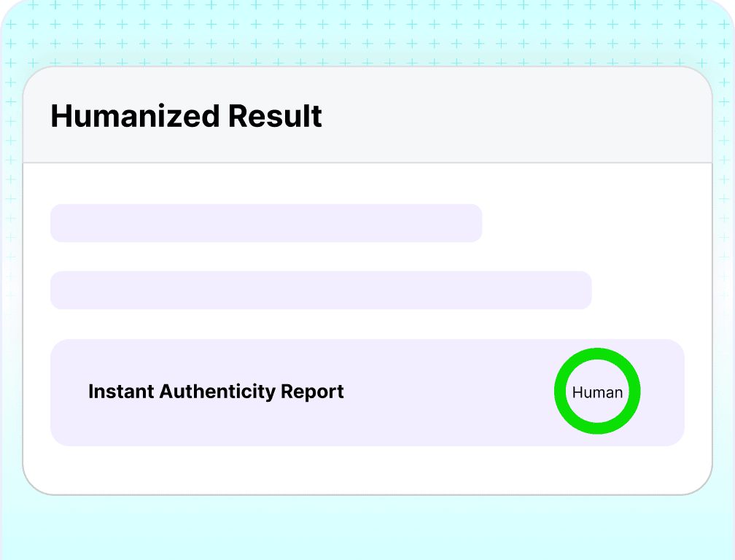Click the white gap between the two placeholder bars

321,257
